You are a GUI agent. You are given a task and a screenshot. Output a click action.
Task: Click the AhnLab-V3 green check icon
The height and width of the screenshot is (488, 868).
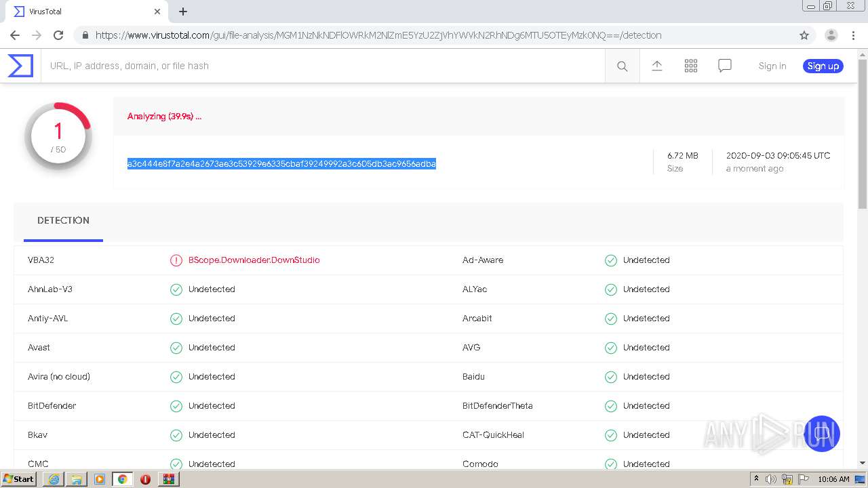(176, 289)
